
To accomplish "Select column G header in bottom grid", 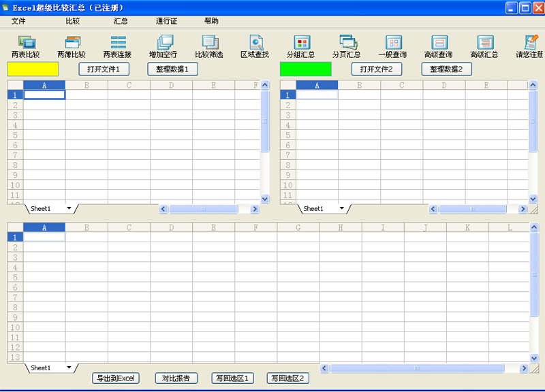I will tap(298, 227).
